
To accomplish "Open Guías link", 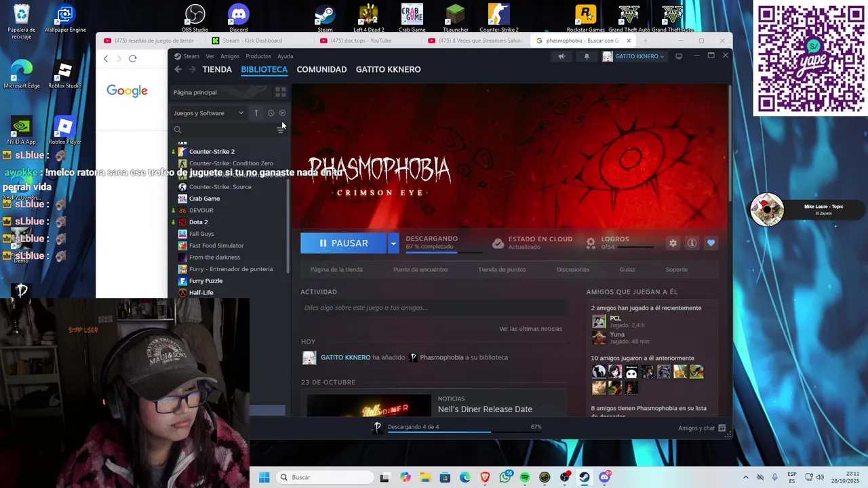I will click(x=627, y=270).
